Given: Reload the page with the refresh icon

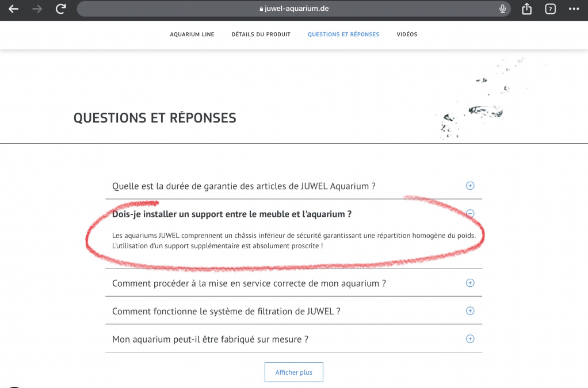Looking at the screenshot, I should pos(61,9).
